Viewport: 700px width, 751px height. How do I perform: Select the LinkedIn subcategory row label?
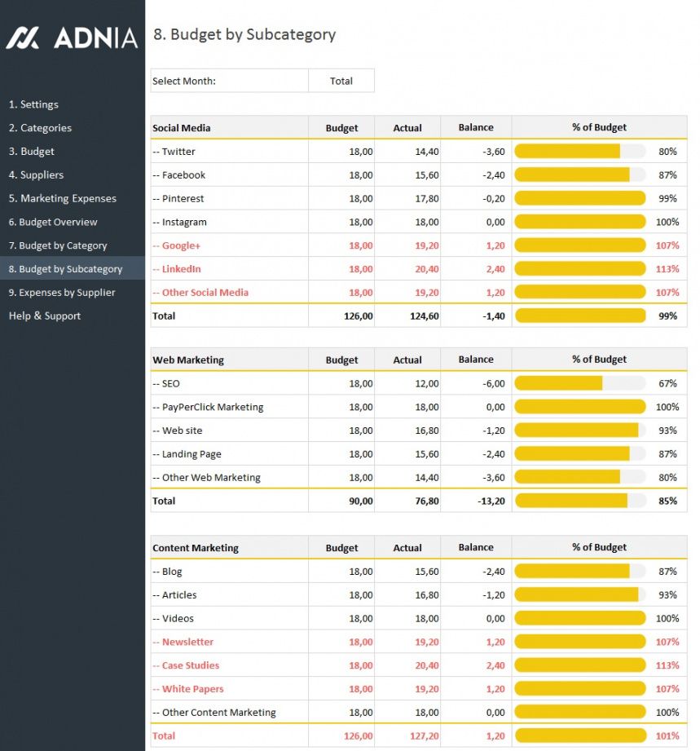pos(181,269)
